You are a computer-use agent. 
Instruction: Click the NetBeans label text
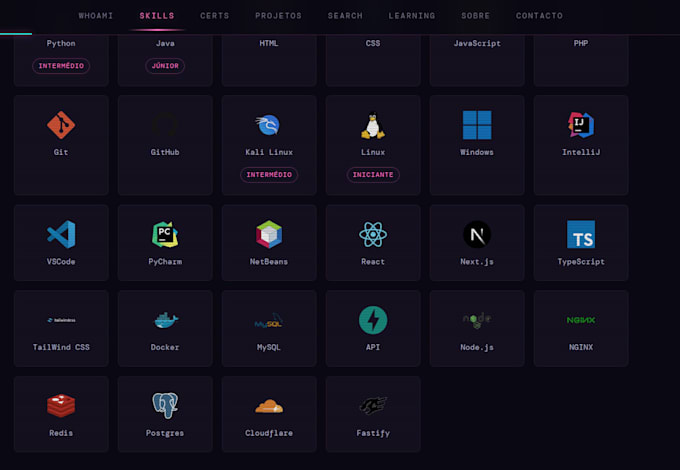[269, 262]
